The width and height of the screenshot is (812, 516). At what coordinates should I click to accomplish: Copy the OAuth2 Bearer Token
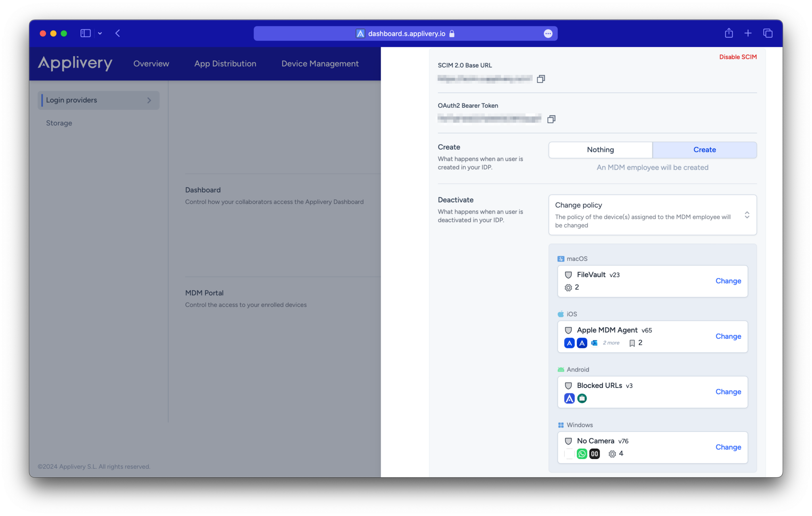point(551,119)
